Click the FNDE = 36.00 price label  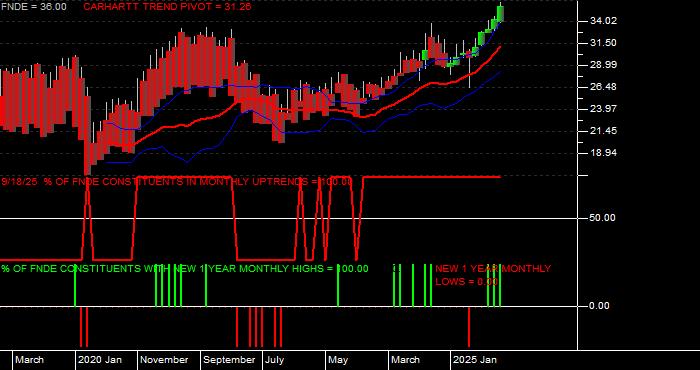(x=34, y=7)
